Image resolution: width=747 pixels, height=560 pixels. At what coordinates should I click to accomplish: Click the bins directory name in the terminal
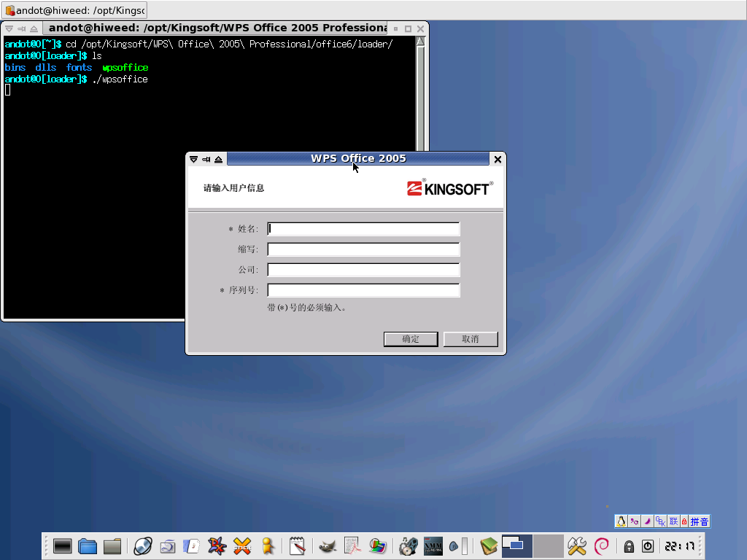pos(15,68)
